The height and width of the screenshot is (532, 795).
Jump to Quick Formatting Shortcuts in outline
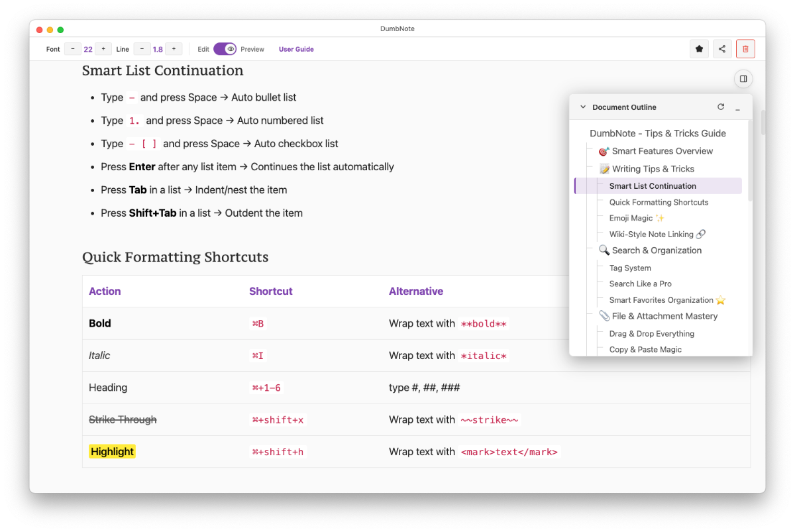pos(659,202)
